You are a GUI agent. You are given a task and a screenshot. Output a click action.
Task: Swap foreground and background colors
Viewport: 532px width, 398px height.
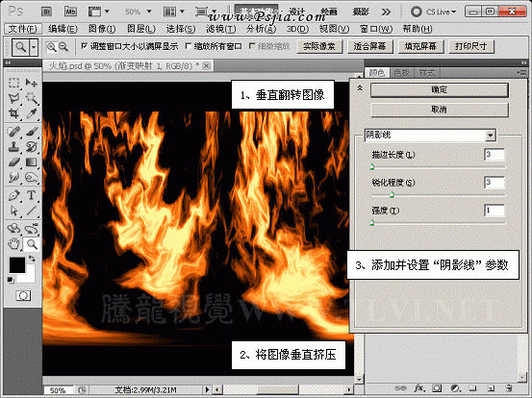point(32,259)
